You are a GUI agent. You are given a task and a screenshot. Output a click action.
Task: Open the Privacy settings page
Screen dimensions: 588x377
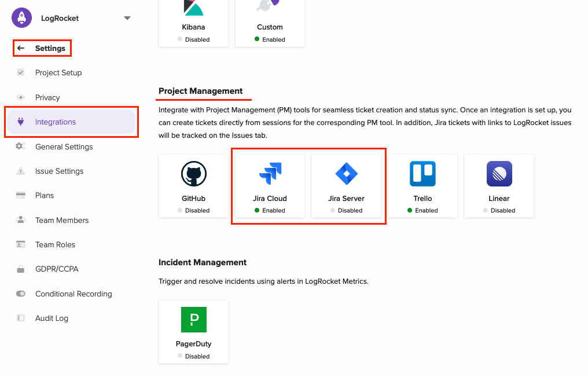pos(47,97)
